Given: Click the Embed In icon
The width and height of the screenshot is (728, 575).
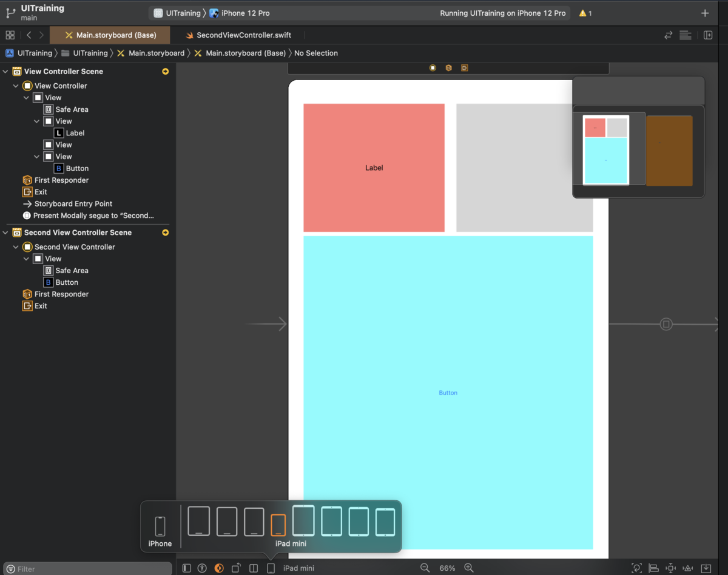Looking at the screenshot, I should pos(706,568).
